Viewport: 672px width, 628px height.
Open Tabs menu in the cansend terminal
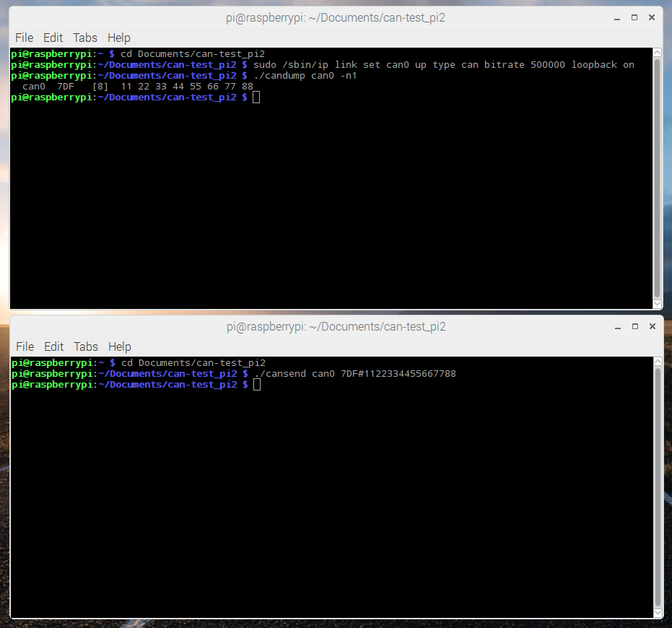[x=86, y=346]
